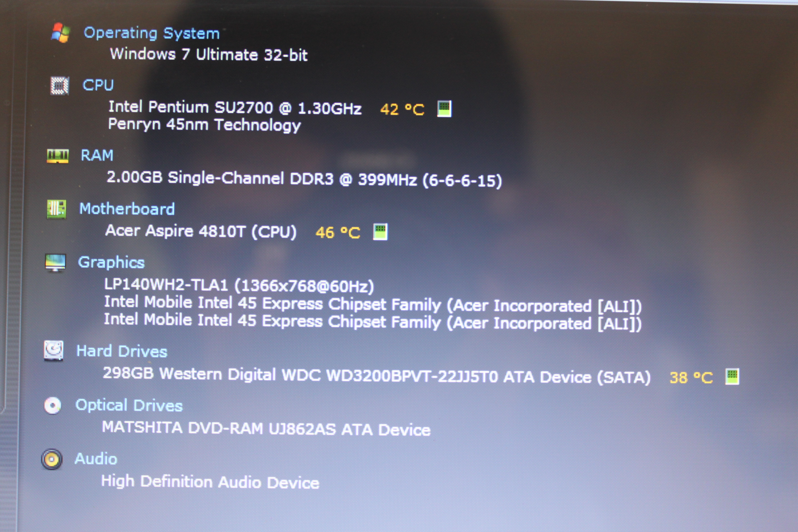Click the Graphics monitor icon
The height and width of the screenshot is (532, 798).
click(55, 263)
